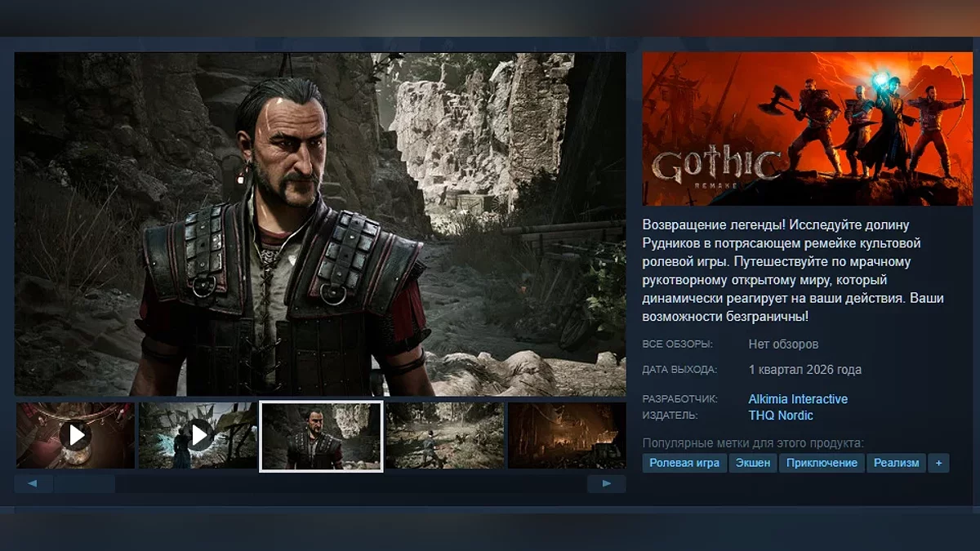Click the 'РАЗРАБОТЧИК:' label
This screenshot has height=551, width=980.
tap(679, 399)
